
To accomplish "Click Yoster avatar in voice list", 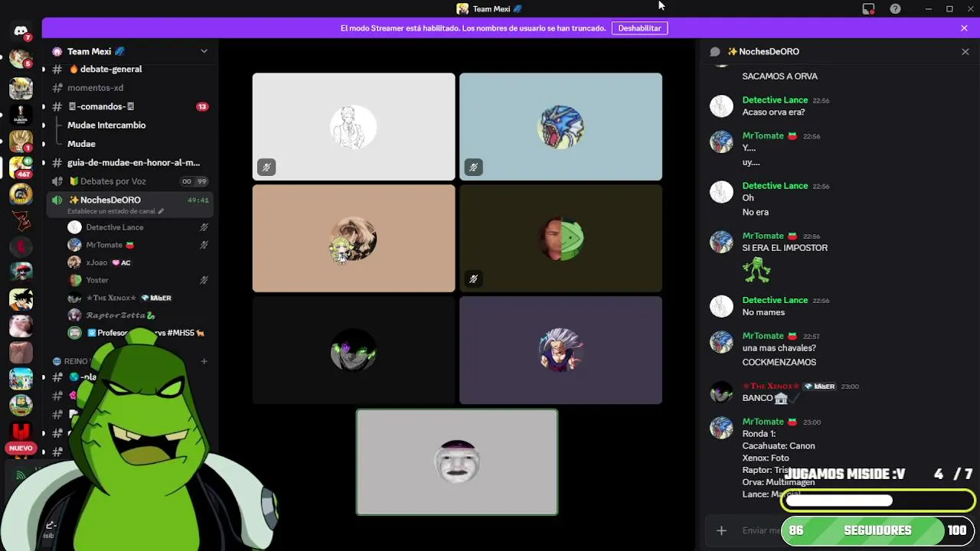I will point(74,280).
